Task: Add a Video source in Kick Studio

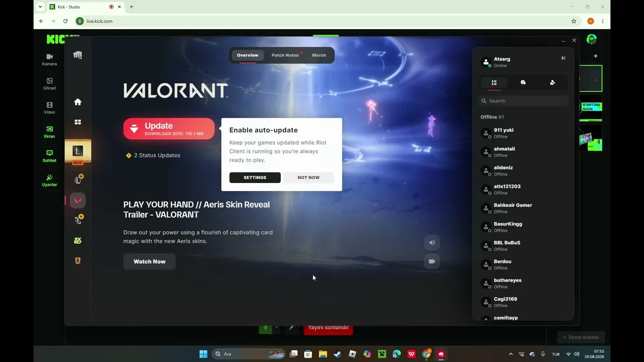Action: click(x=49, y=108)
